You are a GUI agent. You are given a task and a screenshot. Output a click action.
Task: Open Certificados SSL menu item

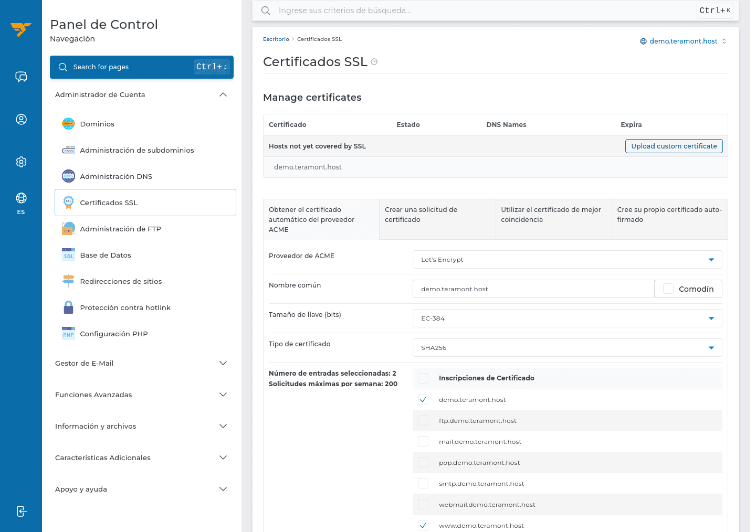pyautogui.click(x=145, y=203)
